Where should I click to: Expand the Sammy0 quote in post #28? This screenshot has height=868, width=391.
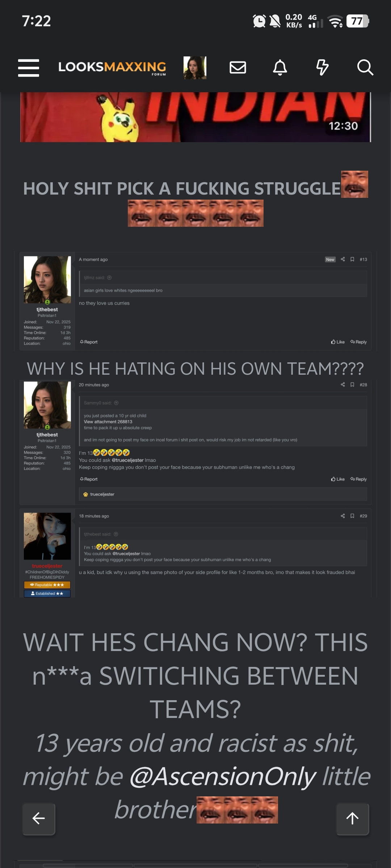tap(116, 403)
